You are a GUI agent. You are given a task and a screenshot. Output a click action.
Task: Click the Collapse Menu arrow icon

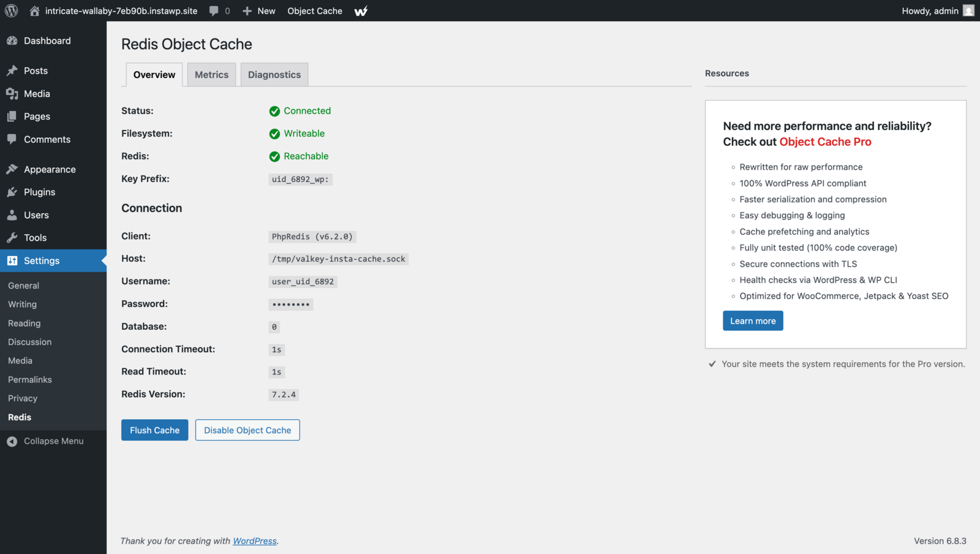[12, 441]
